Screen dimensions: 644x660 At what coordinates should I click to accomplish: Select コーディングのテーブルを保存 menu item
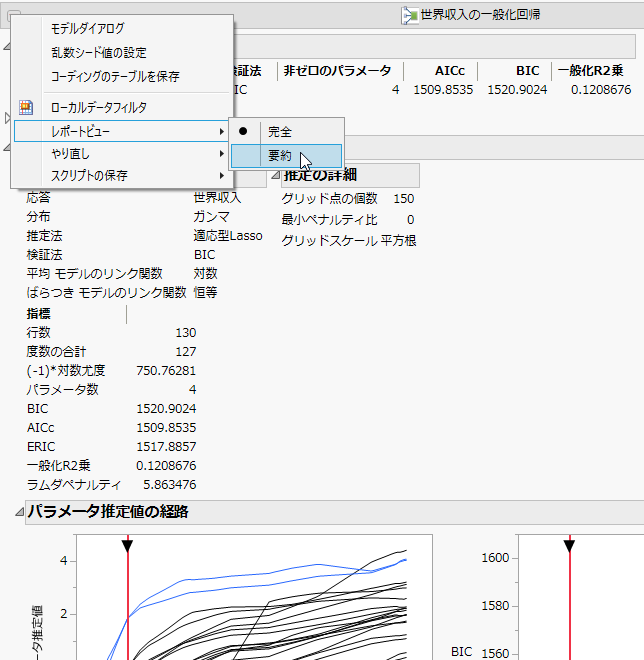coord(115,76)
